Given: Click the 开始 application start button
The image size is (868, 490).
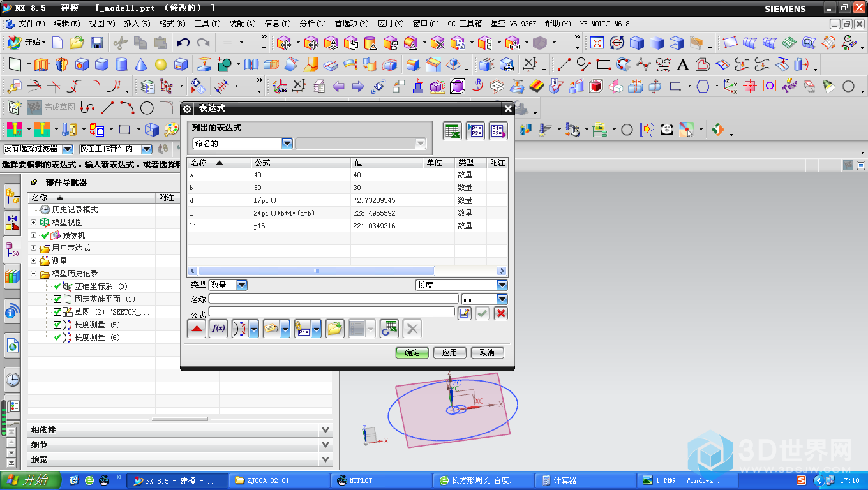Looking at the screenshot, I should tap(27, 43).
